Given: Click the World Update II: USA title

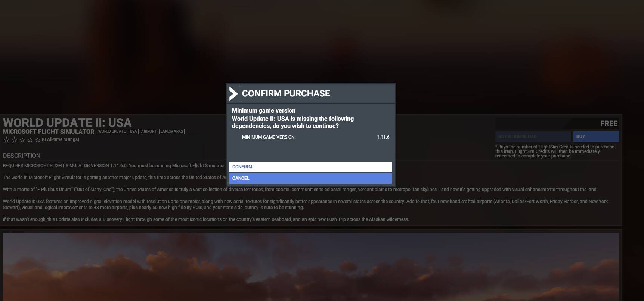Looking at the screenshot, I should point(67,123).
